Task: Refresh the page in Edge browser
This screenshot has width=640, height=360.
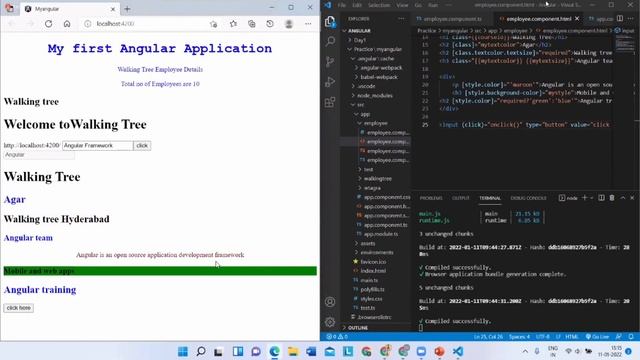Action: click(49, 24)
